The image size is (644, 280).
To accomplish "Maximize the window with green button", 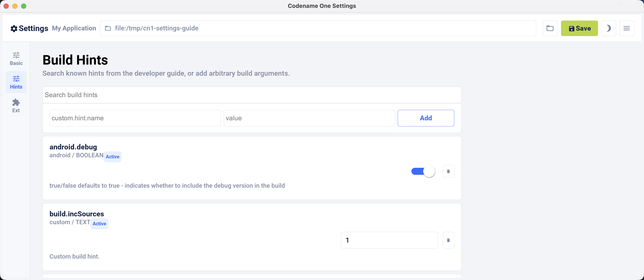I will click(x=24, y=6).
